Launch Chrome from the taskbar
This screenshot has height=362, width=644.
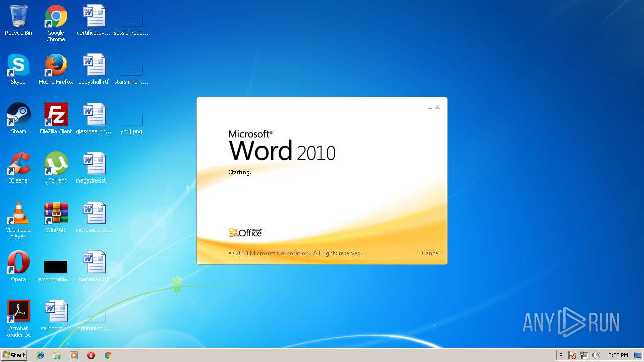[108, 355]
